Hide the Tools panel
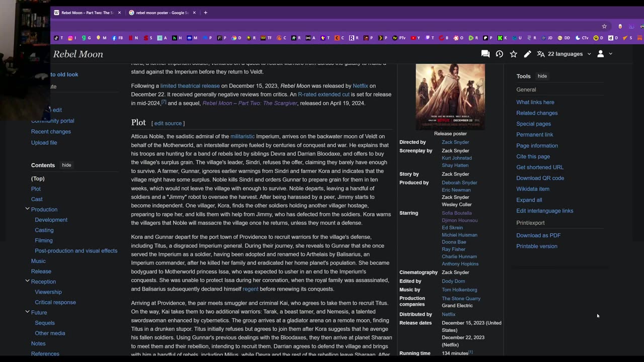The image size is (644, 362). 542,76
